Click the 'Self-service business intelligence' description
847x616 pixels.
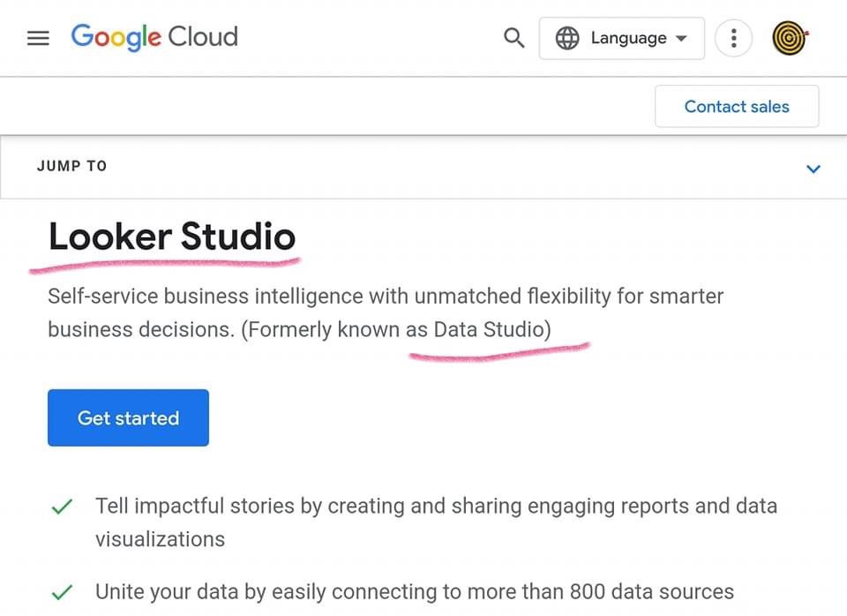point(386,313)
